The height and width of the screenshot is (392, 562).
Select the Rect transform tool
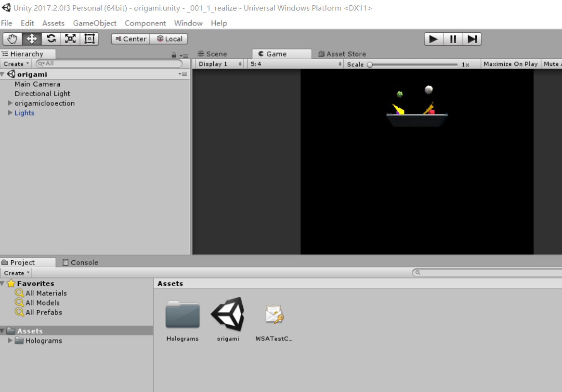89,38
